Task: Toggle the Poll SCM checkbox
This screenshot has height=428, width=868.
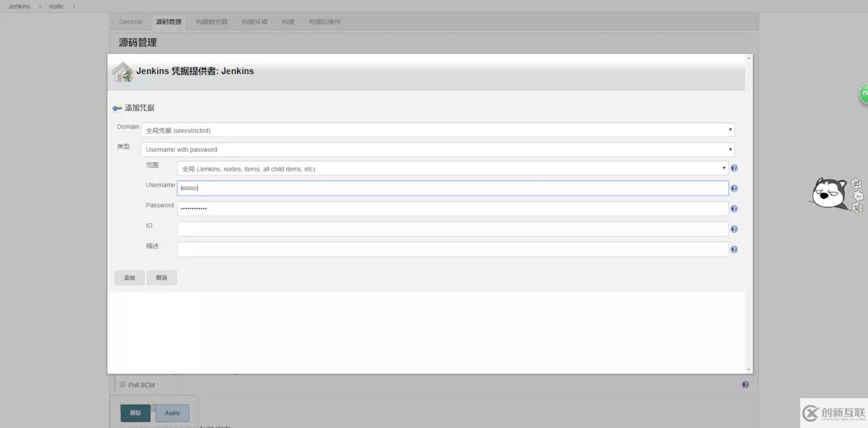Action: point(123,384)
